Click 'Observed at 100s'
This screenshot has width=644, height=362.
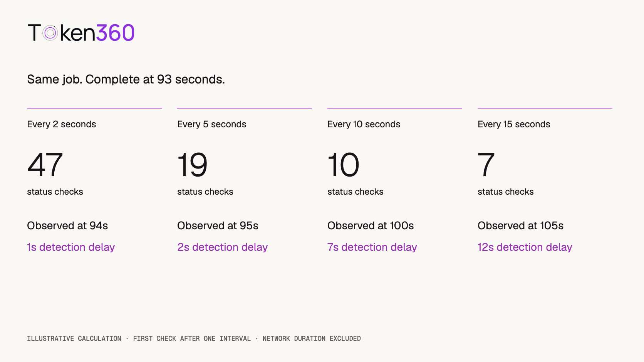click(371, 225)
